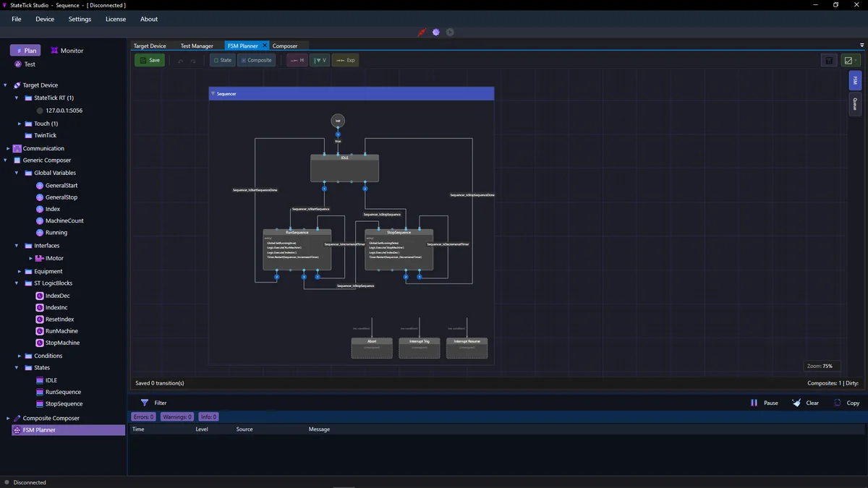Click the 127.0.0.1:5056 connection status dot
Image resolution: width=868 pixels, height=488 pixels.
(40, 111)
